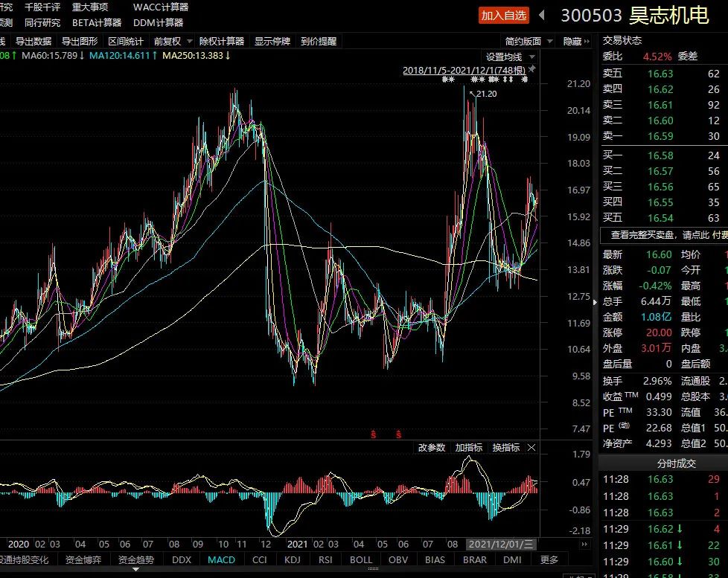Click the 2018/11/5-2021/12/1(748根) date range link
Image resolution: width=728 pixels, height=578 pixels.
tap(464, 70)
